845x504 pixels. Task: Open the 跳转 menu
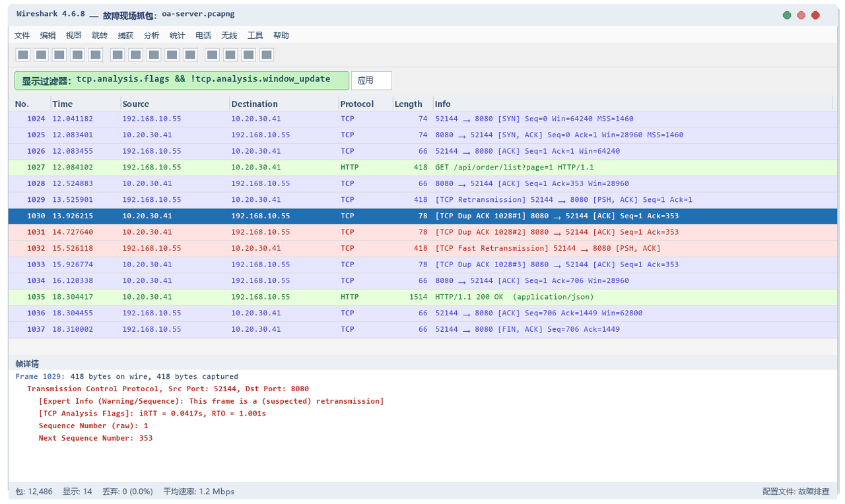pyautogui.click(x=99, y=36)
